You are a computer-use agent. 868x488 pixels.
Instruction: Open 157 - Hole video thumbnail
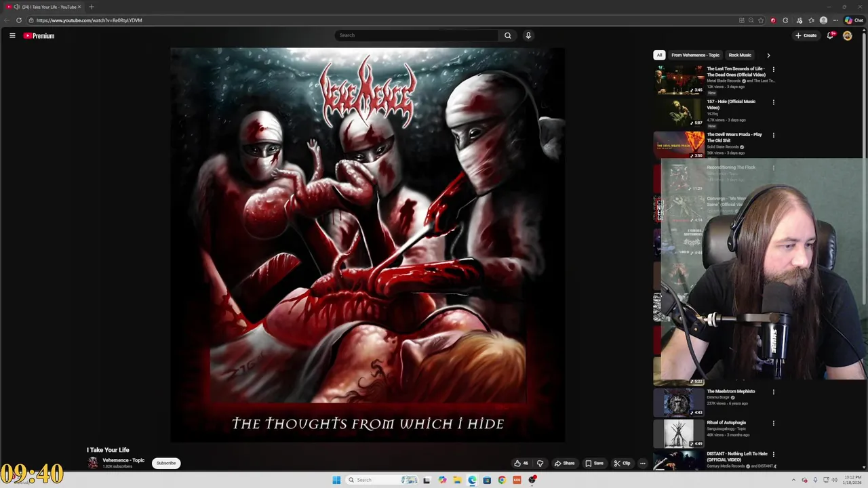[x=679, y=112]
